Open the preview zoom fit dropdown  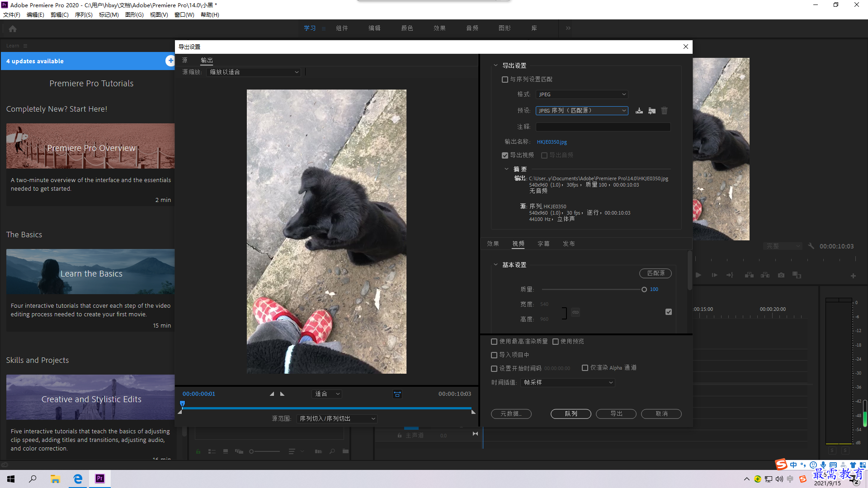click(327, 394)
